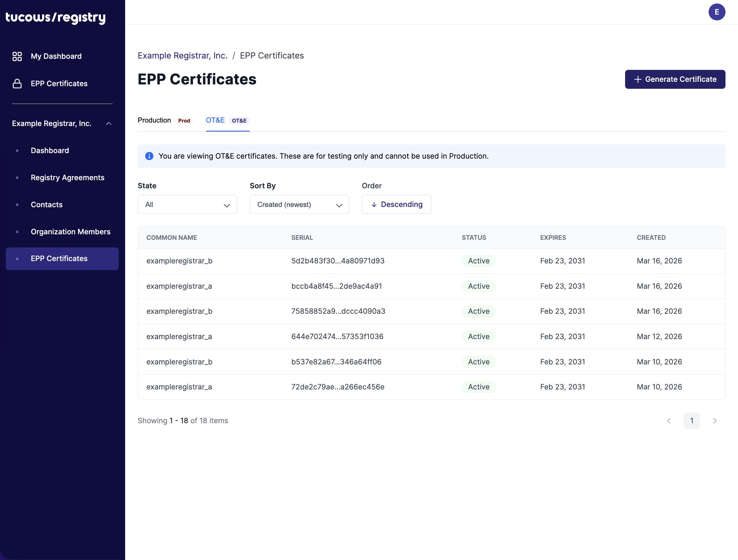Image resolution: width=738 pixels, height=560 pixels.
Task: Open top-level EPP Certificates sidebar item
Action: 59,84
